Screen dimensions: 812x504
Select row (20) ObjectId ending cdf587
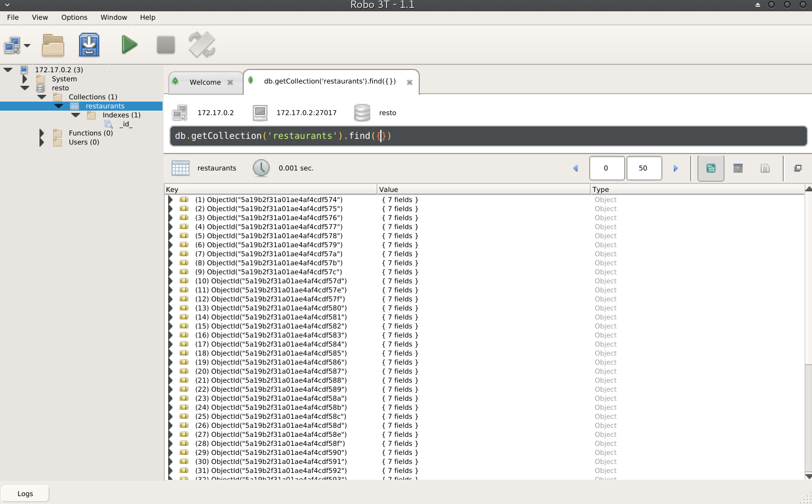485,371
